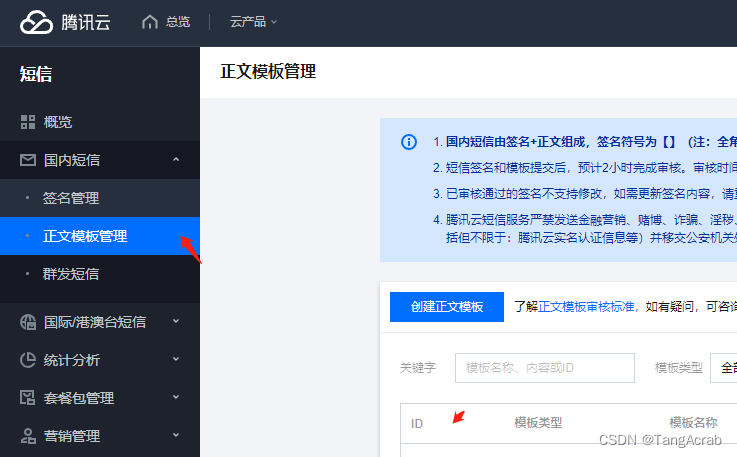Viewport: 737px width, 457px height.
Task: Click the Tencent Cloud logo
Action: coord(65,22)
